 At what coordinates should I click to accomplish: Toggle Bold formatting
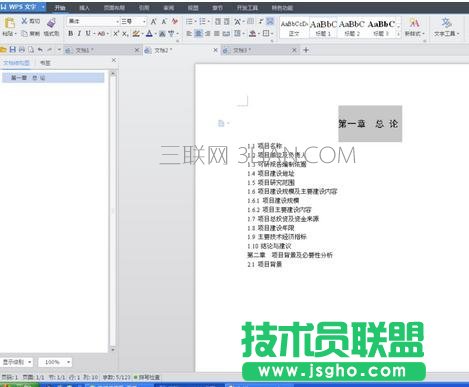[x=70, y=33]
